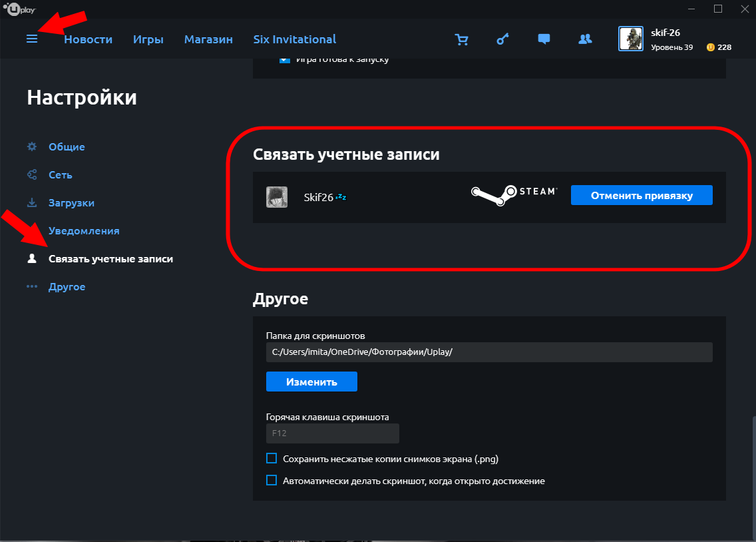Screen dimensions: 756x542
Task: Go to the Игры tab
Action: (148, 39)
